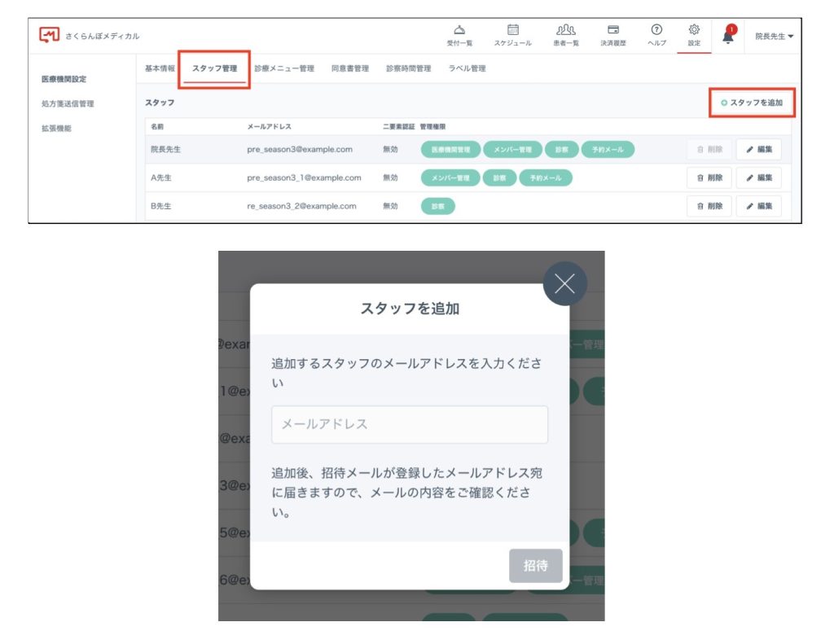Expand the 院長先生 account dropdown

coord(773,37)
